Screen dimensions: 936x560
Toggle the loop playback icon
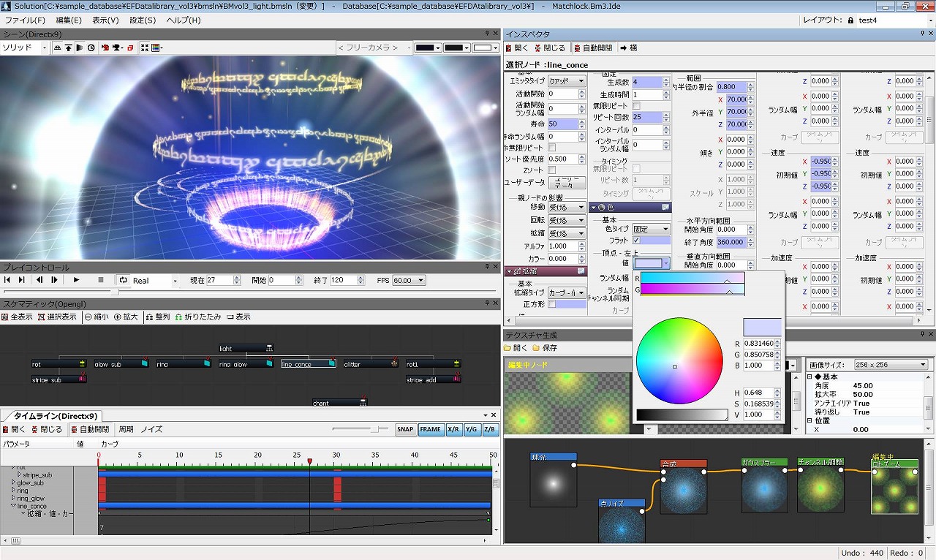pos(123,280)
